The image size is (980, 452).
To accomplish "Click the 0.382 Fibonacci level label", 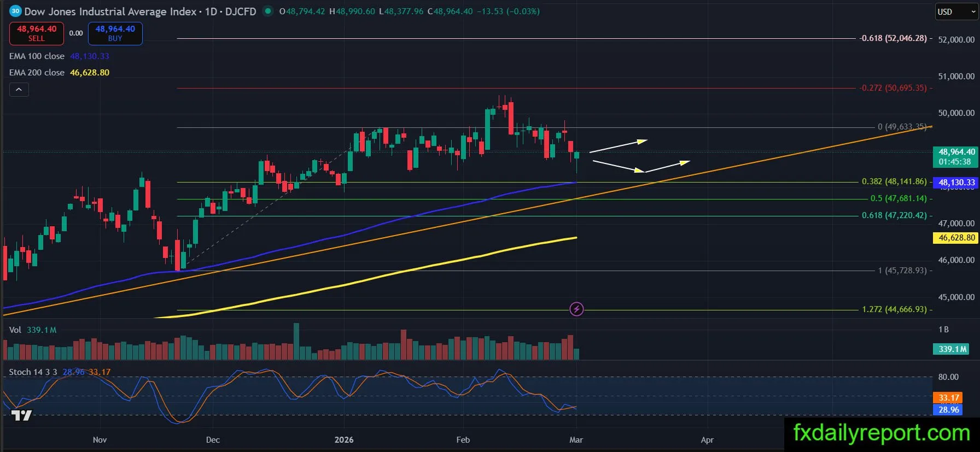I will click(x=894, y=181).
